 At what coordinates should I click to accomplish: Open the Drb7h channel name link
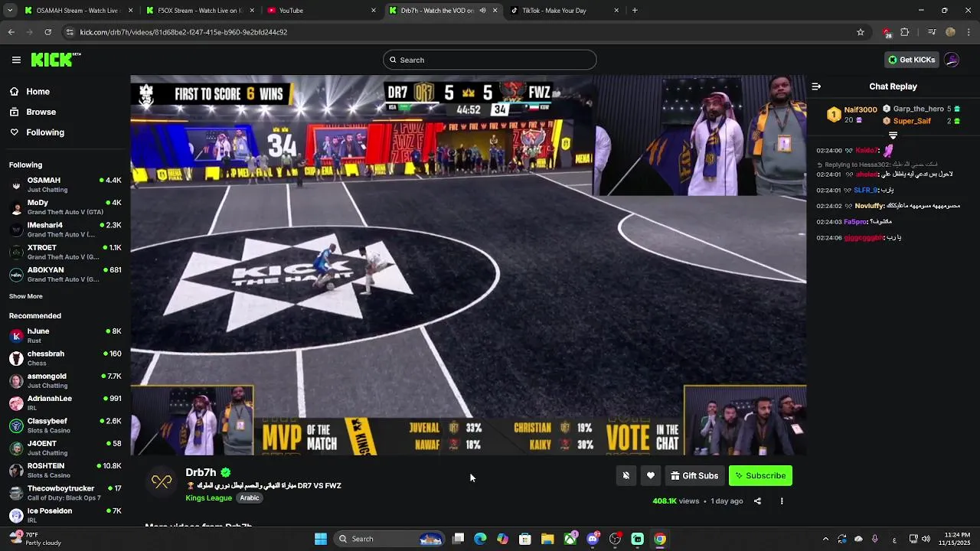[x=201, y=472]
